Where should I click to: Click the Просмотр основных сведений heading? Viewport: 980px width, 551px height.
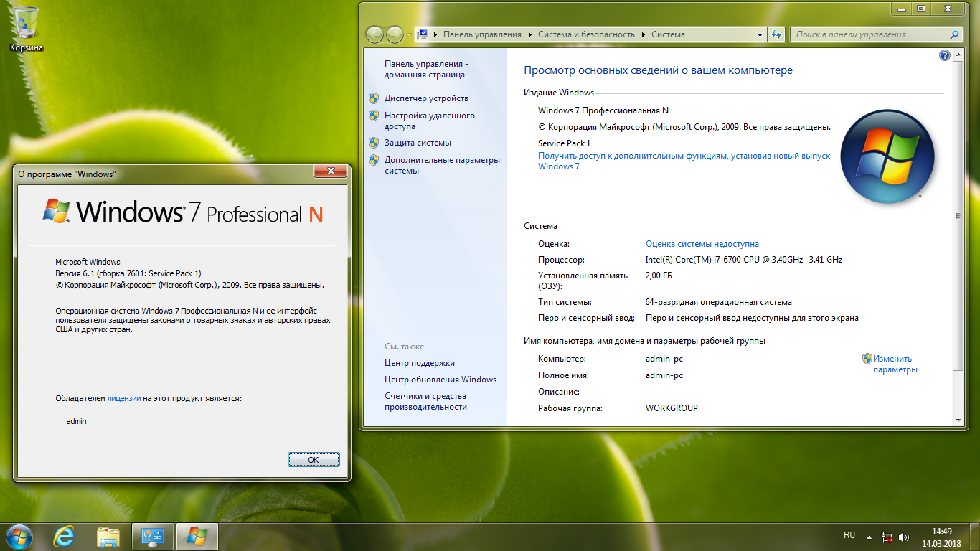[x=658, y=70]
